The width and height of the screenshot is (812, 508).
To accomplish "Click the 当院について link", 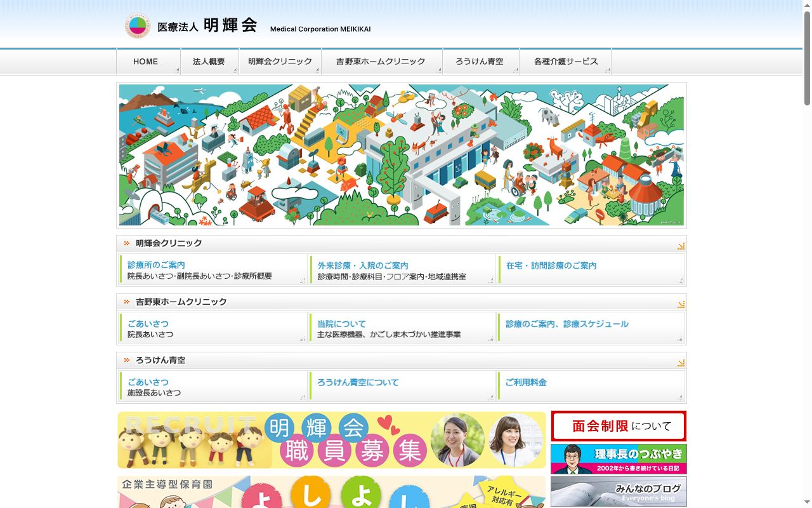I will tap(341, 323).
